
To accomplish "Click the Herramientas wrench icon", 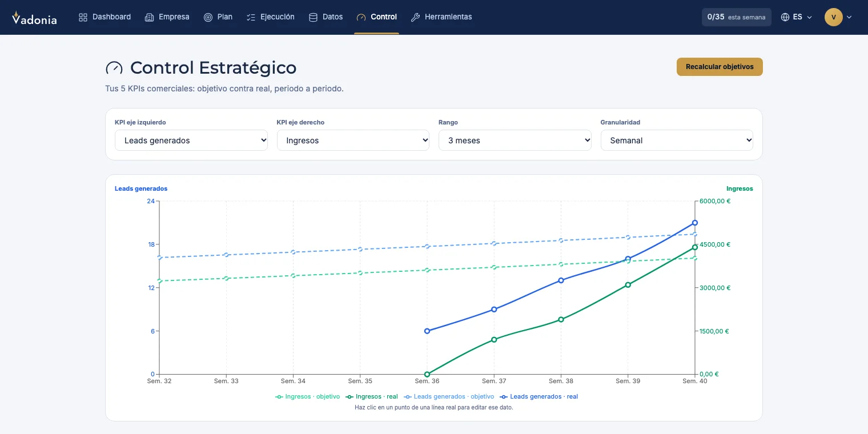I will (416, 17).
